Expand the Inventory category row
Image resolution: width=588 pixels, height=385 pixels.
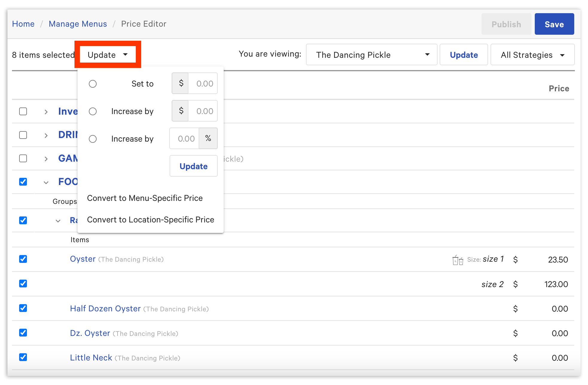[46, 112]
